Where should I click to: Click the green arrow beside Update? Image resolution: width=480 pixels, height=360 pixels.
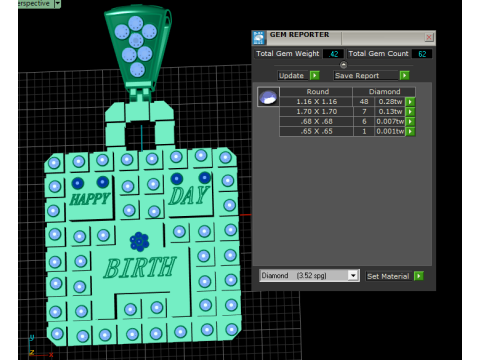[x=314, y=76]
